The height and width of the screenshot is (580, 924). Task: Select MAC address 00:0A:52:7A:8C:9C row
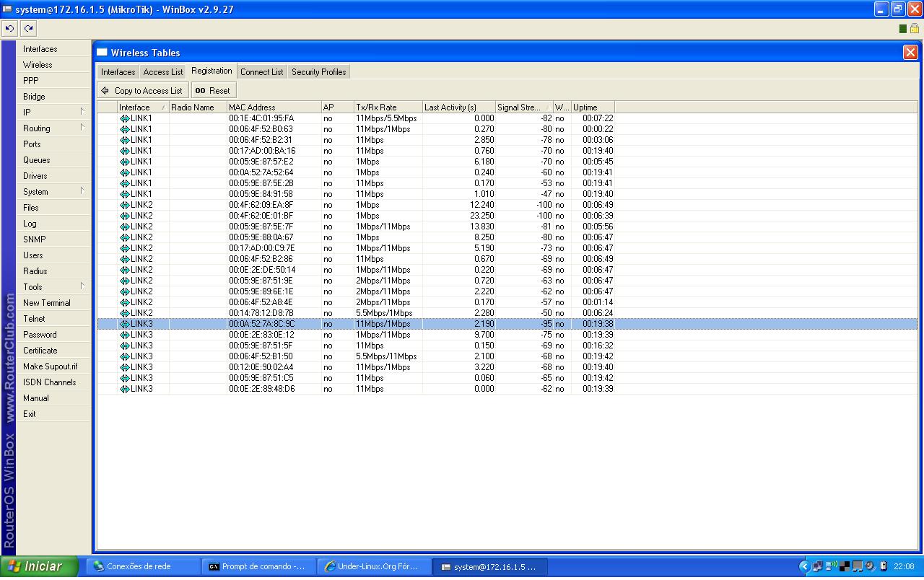coord(507,324)
